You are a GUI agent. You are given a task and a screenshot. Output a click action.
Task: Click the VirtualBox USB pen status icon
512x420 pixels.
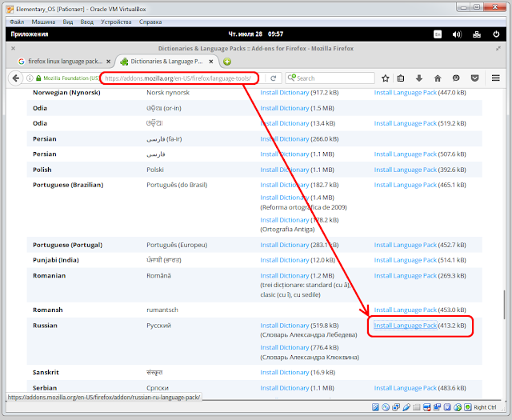click(406, 407)
